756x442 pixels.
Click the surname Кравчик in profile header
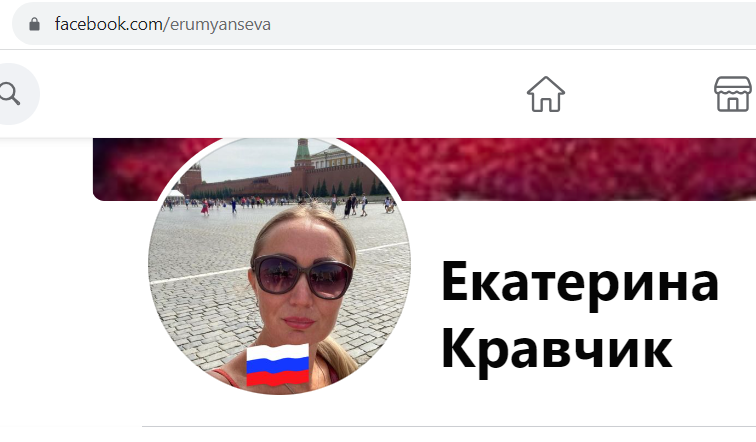(557, 348)
